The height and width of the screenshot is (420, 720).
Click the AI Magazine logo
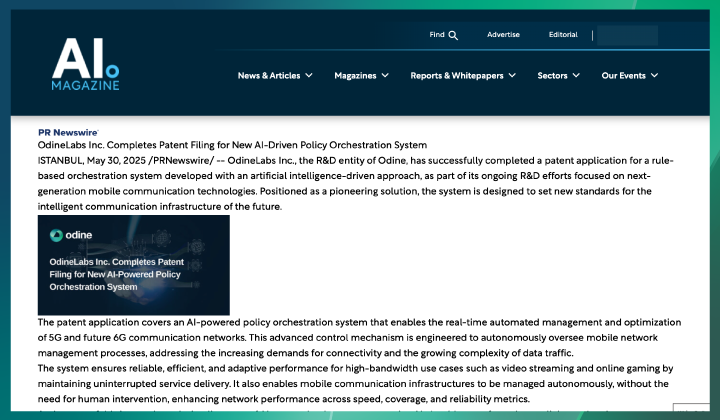[85, 63]
